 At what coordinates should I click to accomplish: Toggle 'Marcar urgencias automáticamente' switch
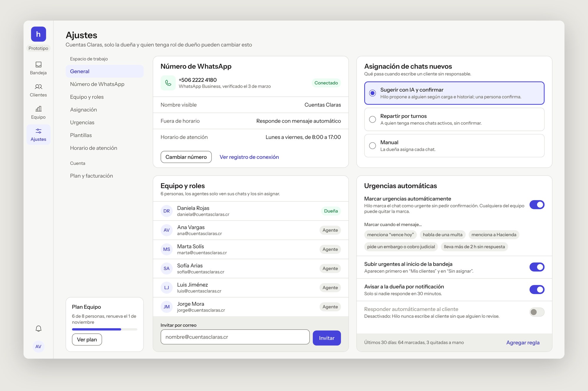coord(537,205)
